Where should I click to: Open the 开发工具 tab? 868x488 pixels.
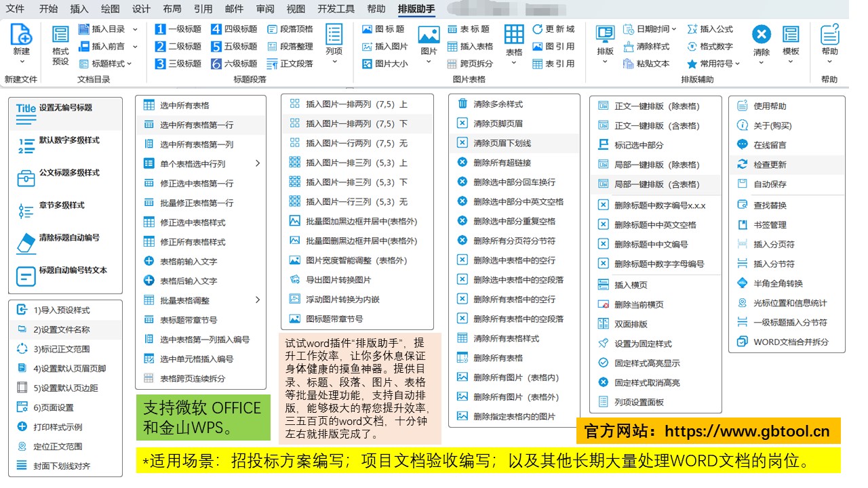click(x=336, y=9)
